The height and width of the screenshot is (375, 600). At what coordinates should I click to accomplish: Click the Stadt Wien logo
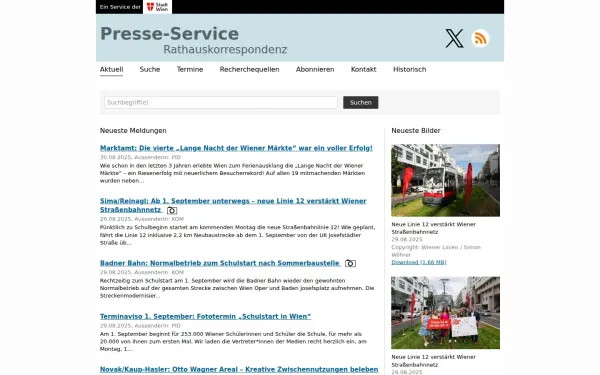(x=157, y=7)
